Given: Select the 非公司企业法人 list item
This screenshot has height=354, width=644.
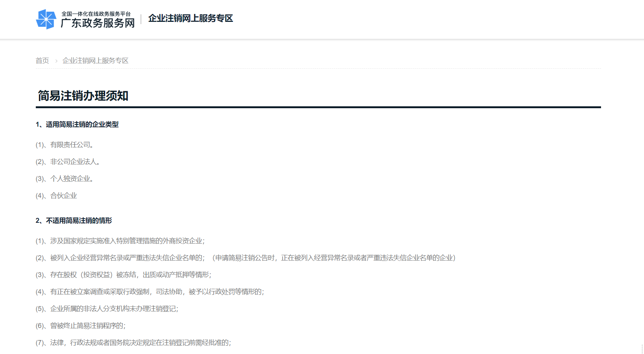Looking at the screenshot, I should (68, 162).
